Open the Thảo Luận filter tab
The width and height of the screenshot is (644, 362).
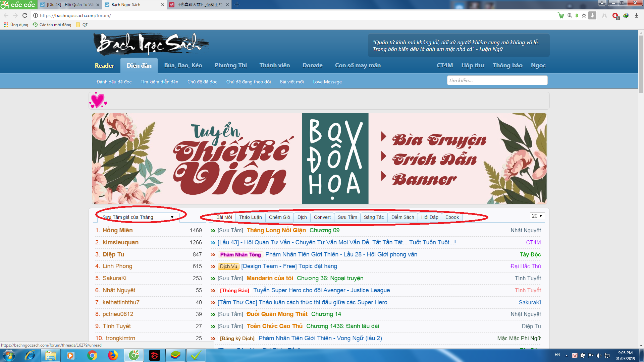[250, 217]
